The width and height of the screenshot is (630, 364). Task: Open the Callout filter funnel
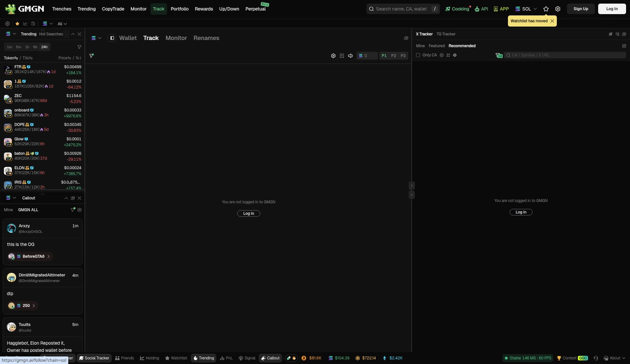pos(73,210)
